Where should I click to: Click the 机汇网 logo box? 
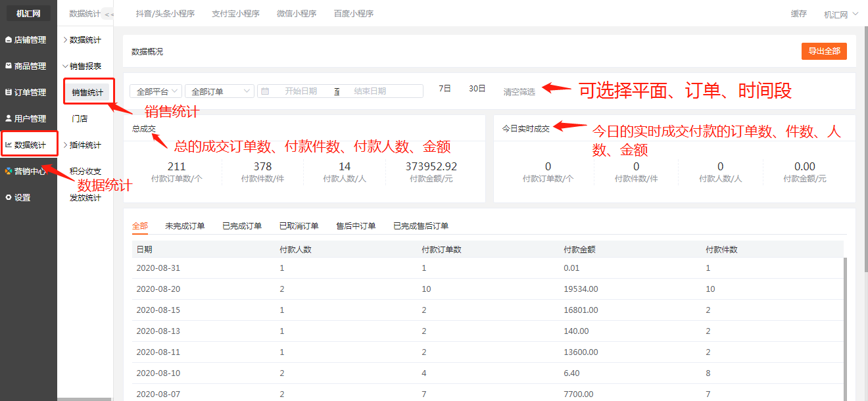coord(28,13)
